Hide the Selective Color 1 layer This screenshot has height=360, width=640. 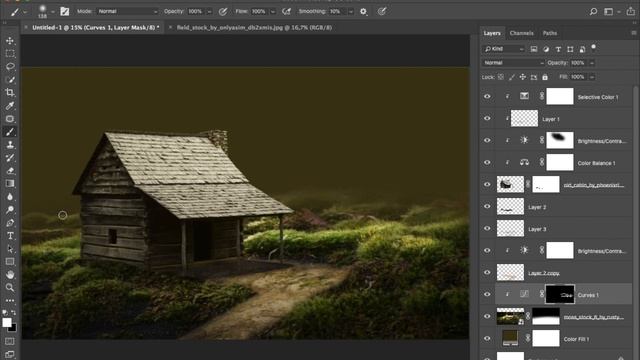487,96
